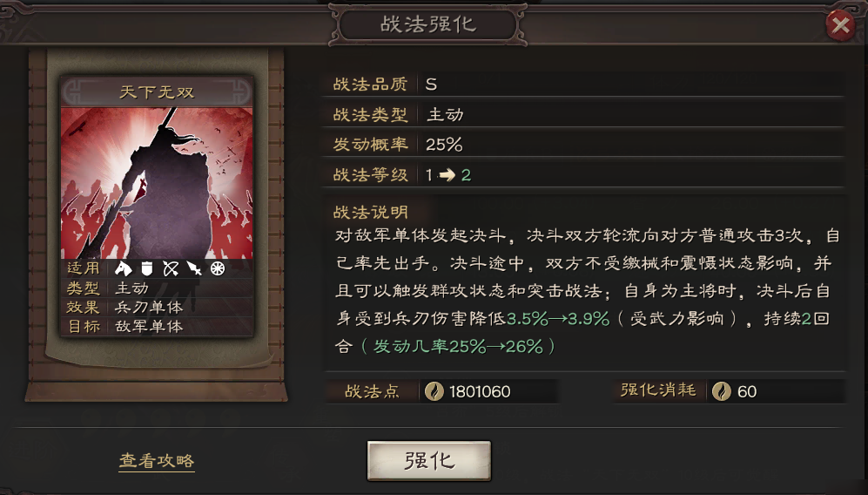Viewport: 868px width, 495px height.
Task: Click the flame icon beside 1801060
Action: pos(434,391)
